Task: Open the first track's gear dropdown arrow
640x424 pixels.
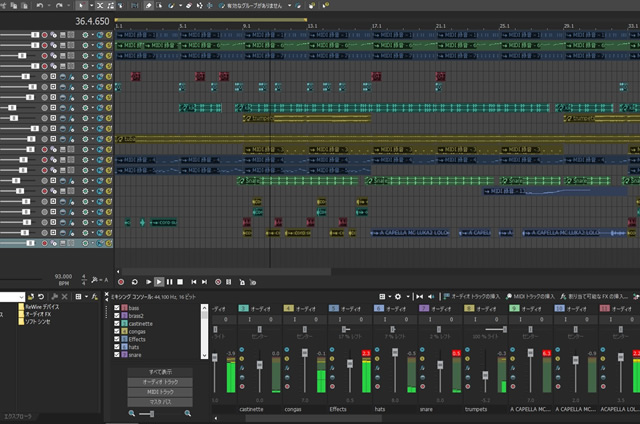Action: pos(93,35)
